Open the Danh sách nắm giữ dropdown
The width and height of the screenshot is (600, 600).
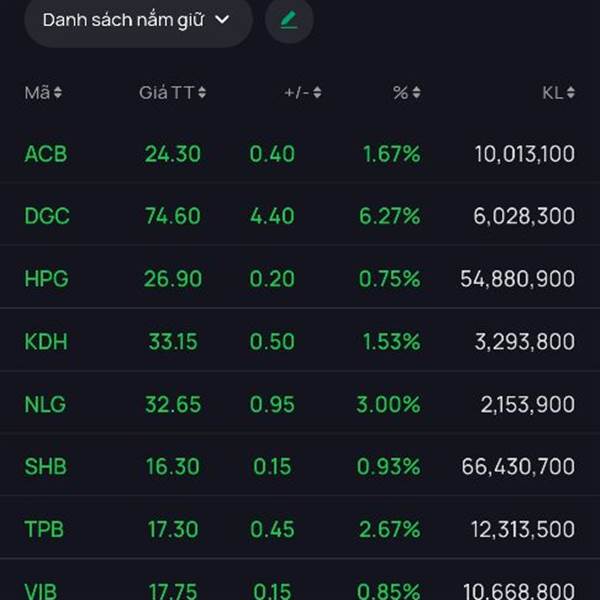point(138,20)
